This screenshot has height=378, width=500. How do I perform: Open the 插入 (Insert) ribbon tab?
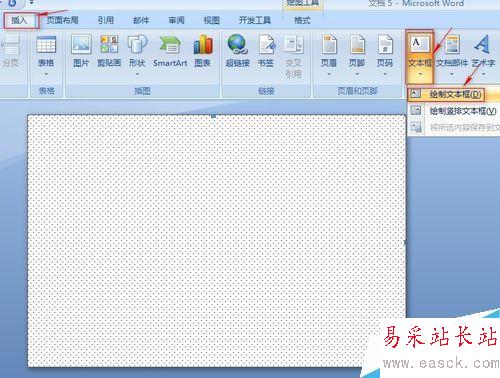[x=20, y=21]
